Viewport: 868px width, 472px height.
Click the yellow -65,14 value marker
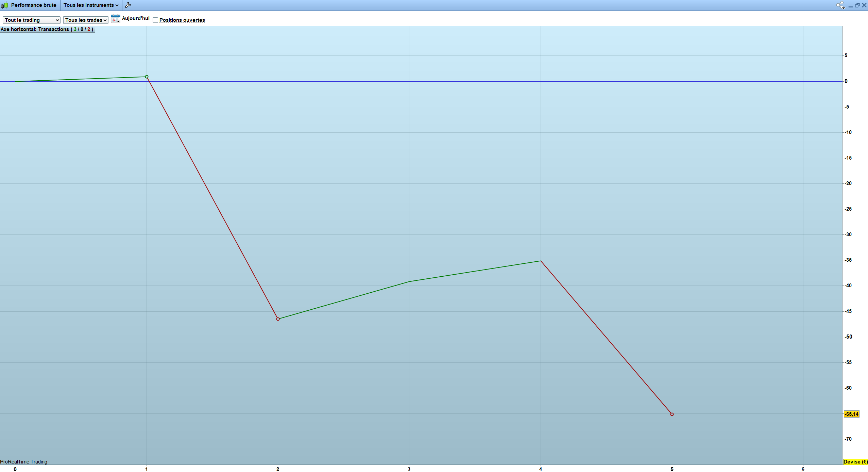pyautogui.click(x=852, y=414)
